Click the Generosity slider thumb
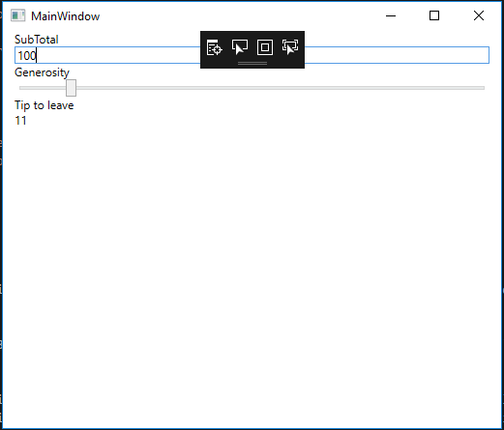The height and width of the screenshot is (430, 504). [71, 88]
